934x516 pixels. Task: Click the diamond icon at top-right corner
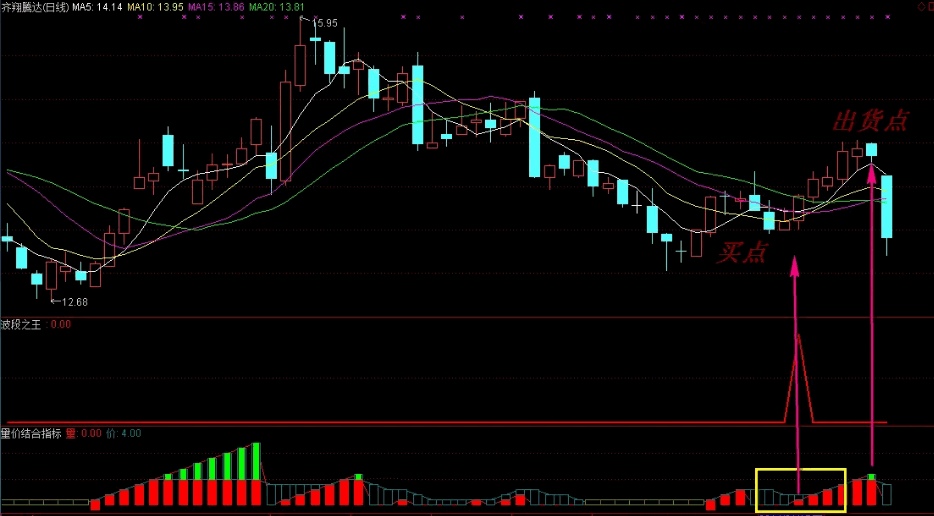[x=919, y=7]
